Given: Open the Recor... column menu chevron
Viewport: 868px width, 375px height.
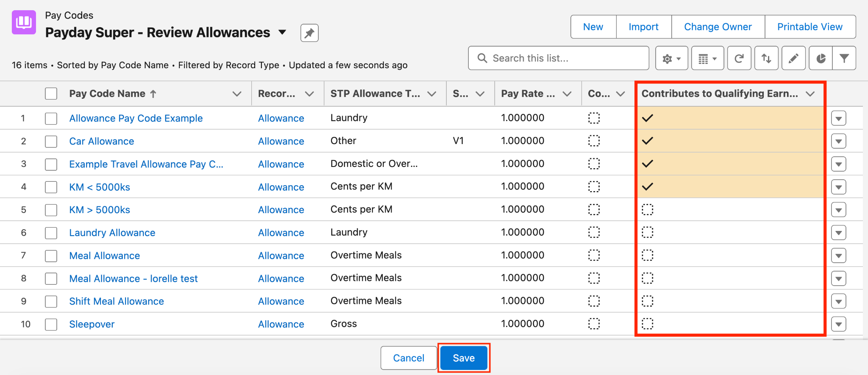Looking at the screenshot, I should (310, 94).
